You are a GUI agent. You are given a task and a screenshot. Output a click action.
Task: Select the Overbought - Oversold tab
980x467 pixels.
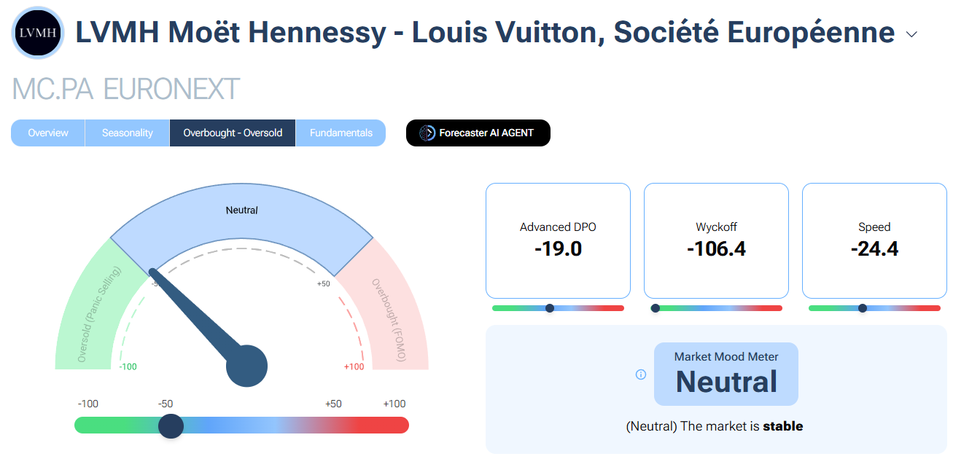pos(233,133)
